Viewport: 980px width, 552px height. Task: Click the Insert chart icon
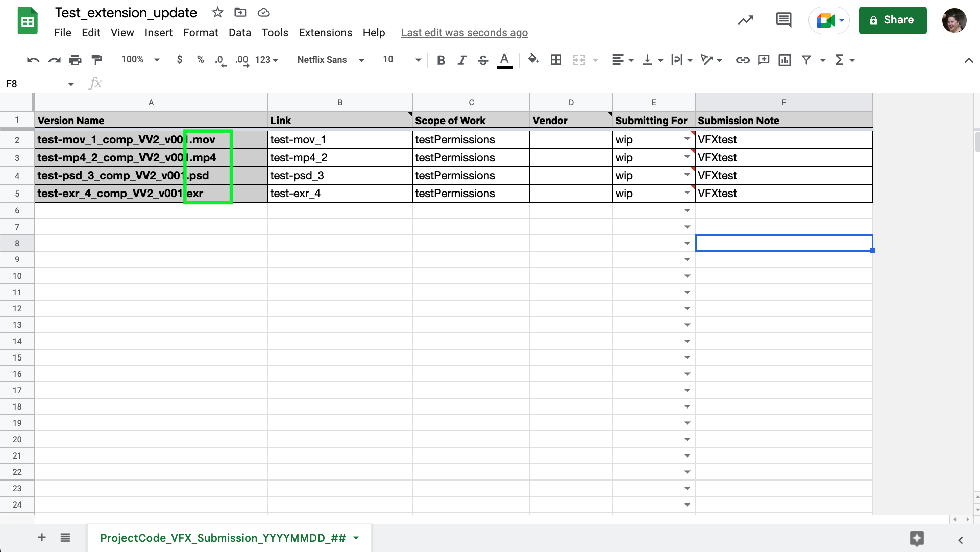tap(785, 60)
